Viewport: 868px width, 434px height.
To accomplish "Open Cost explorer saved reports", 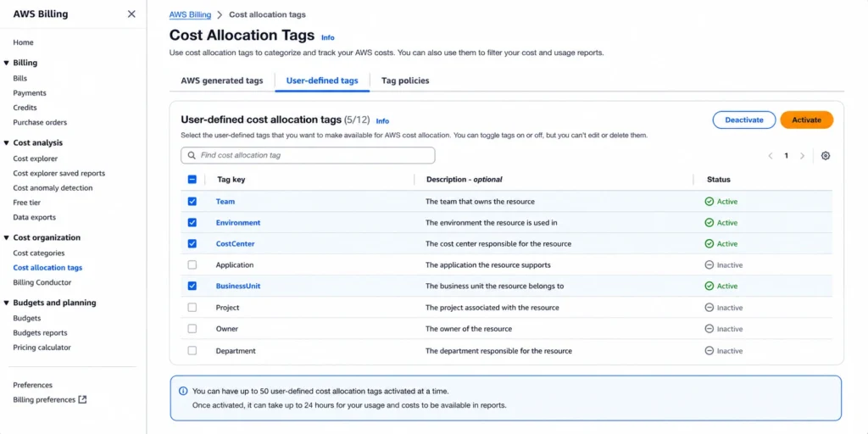I will point(59,173).
